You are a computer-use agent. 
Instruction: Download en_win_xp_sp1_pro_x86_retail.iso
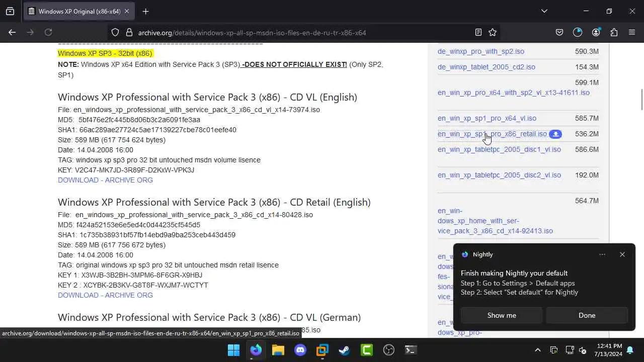492,134
